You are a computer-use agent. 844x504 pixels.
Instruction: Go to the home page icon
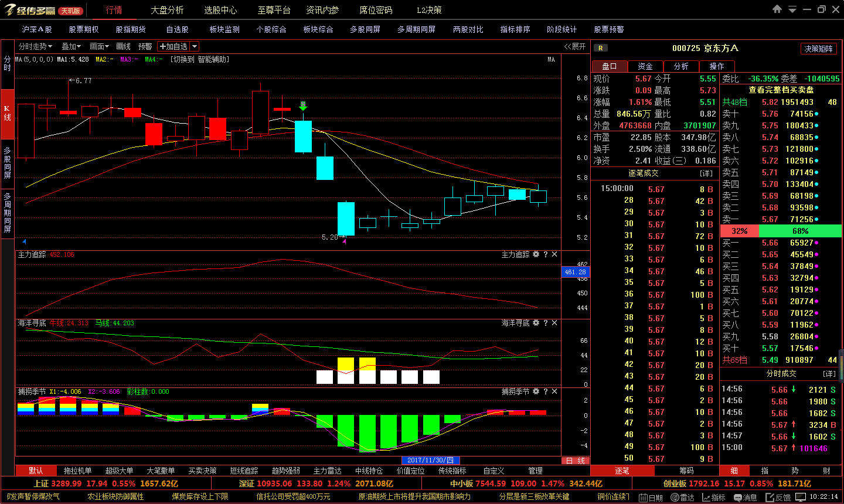coord(777,9)
